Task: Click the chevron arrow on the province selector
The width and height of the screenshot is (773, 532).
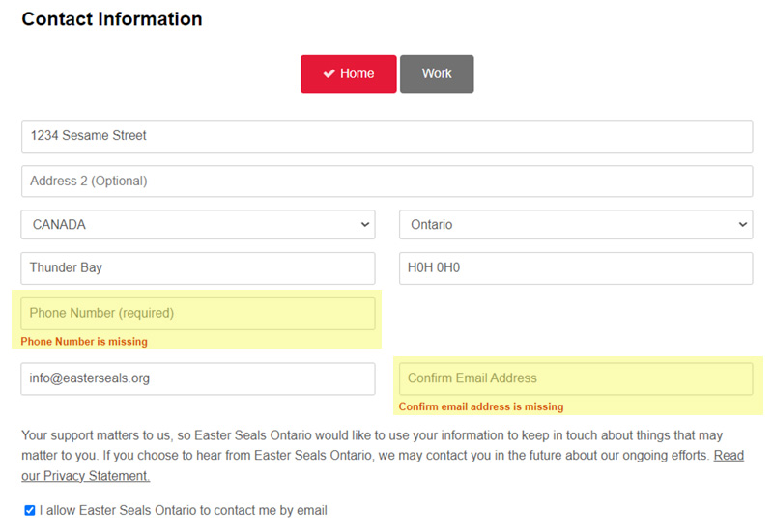Action: pos(742,224)
